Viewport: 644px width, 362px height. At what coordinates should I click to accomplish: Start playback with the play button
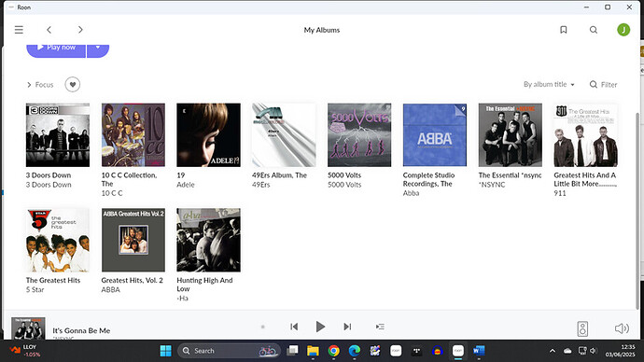[320, 327]
